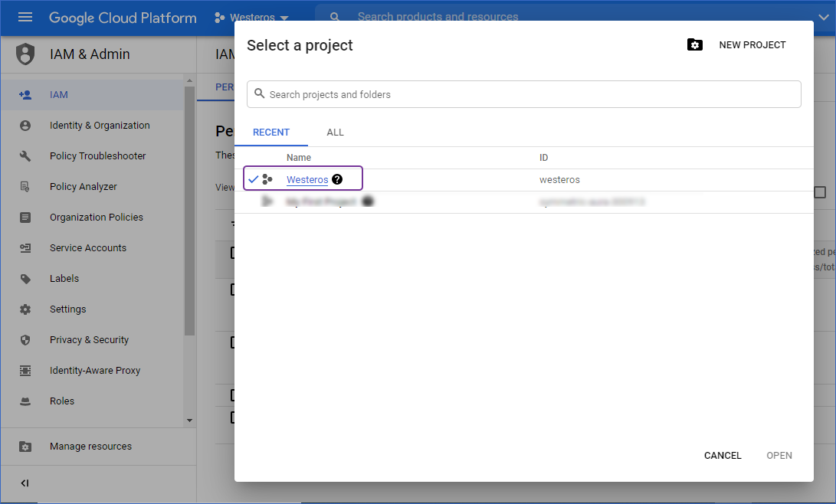836x504 pixels.
Task: Click the help icon beside Westeros
Action: pyautogui.click(x=337, y=179)
